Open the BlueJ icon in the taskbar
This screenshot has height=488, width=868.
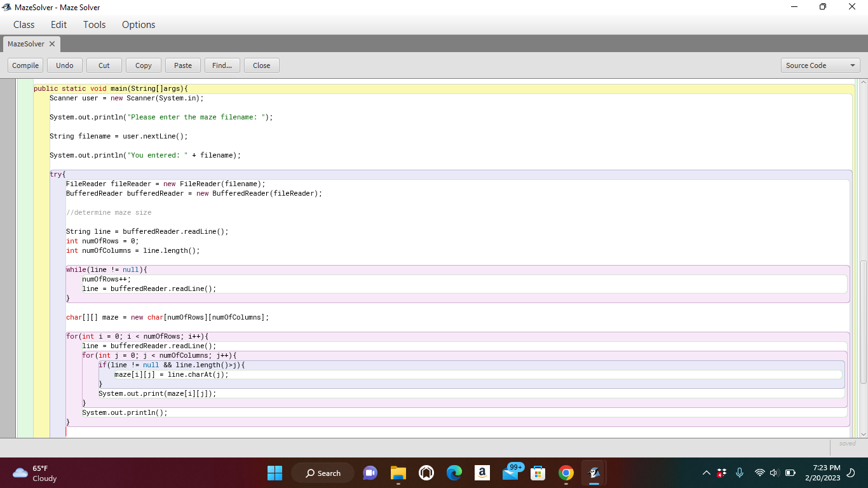[594, 473]
